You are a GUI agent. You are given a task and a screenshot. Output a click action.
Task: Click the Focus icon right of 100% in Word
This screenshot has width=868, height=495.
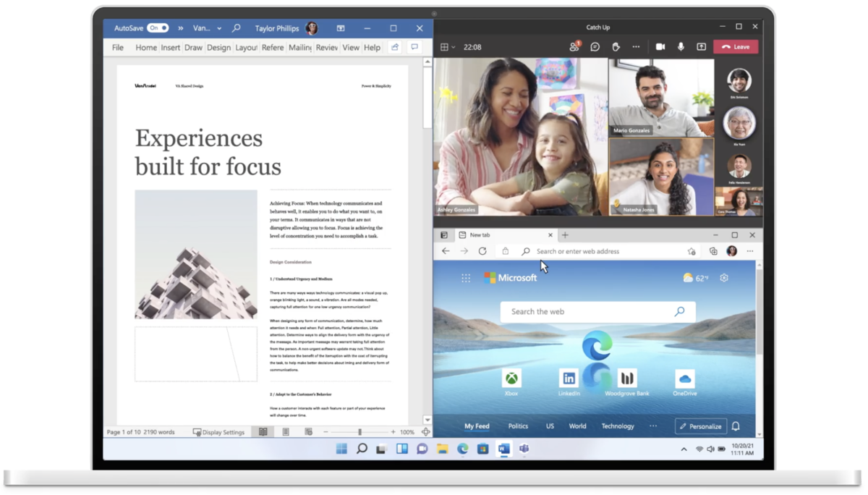pyautogui.click(x=426, y=432)
